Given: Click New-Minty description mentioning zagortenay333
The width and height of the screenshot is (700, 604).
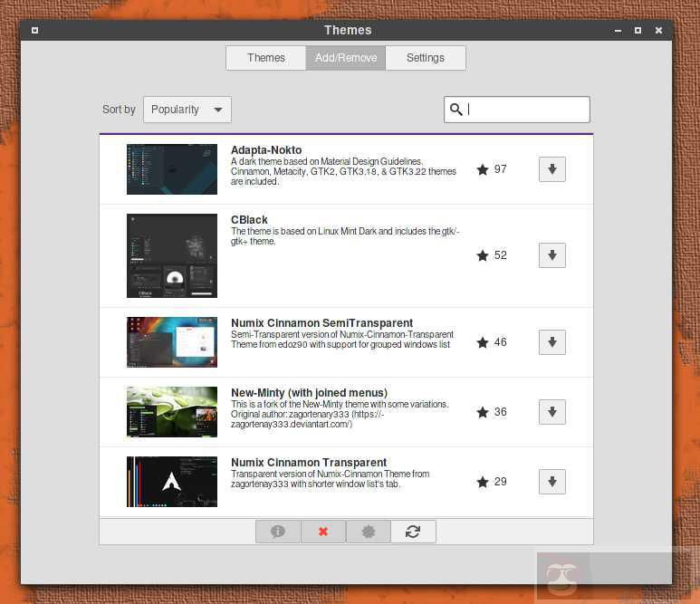Looking at the screenshot, I should [340, 414].
